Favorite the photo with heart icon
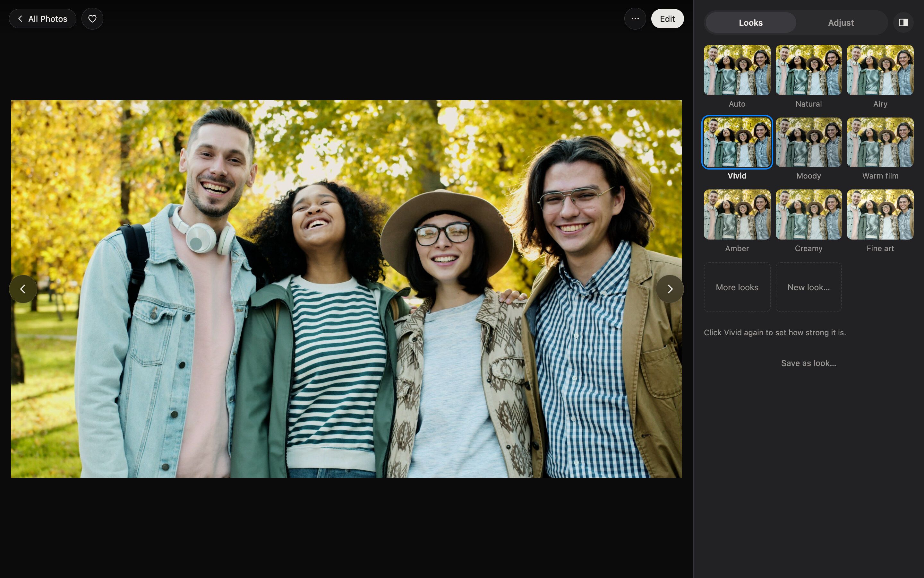 tap(92, 19)
